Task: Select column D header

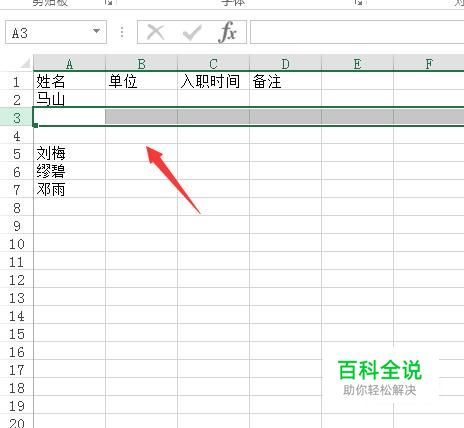Action: coord(285,63)
